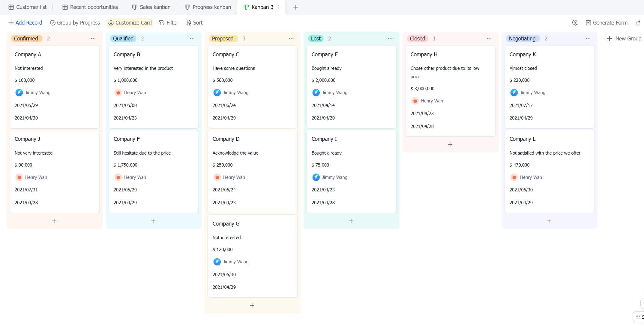Click Henry Wan avatar on Company L card
This screenshot has width=644, height=328.
514,177
